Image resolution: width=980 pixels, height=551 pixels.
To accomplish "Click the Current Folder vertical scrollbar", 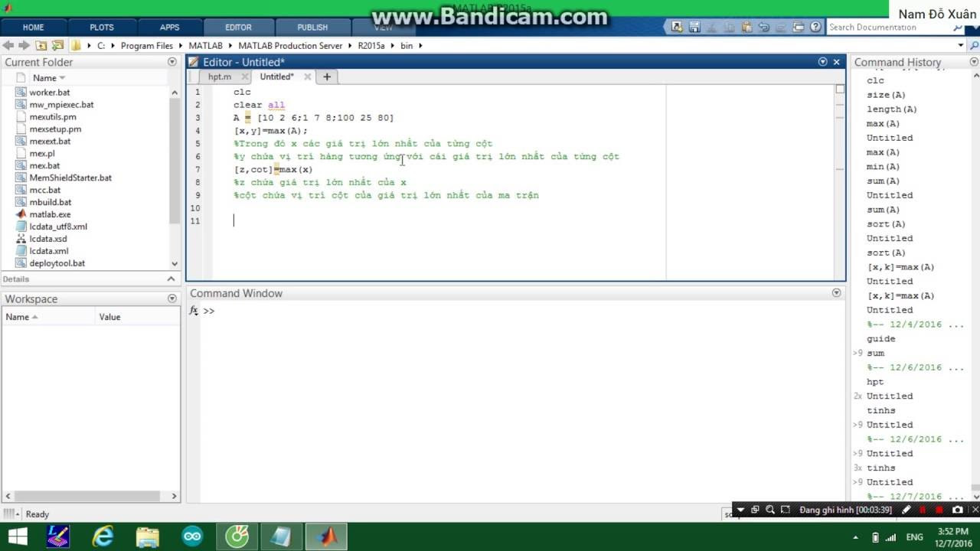I will click(174, 176).
